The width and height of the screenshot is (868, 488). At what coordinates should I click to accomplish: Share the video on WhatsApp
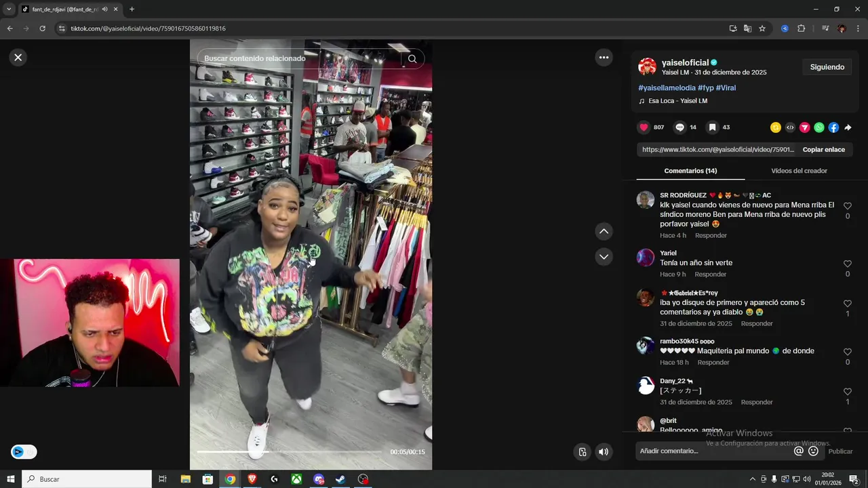pyautogui.click(x=819, y=127)
